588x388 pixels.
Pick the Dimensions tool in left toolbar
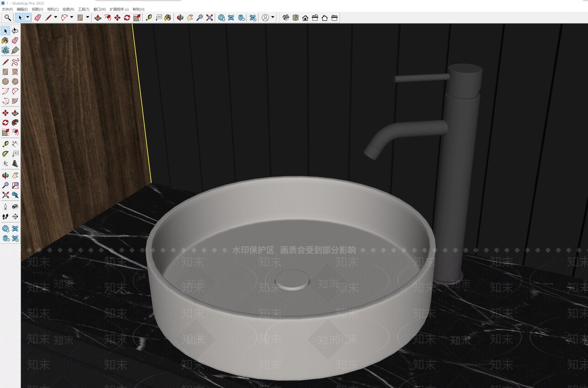(15, 144)
